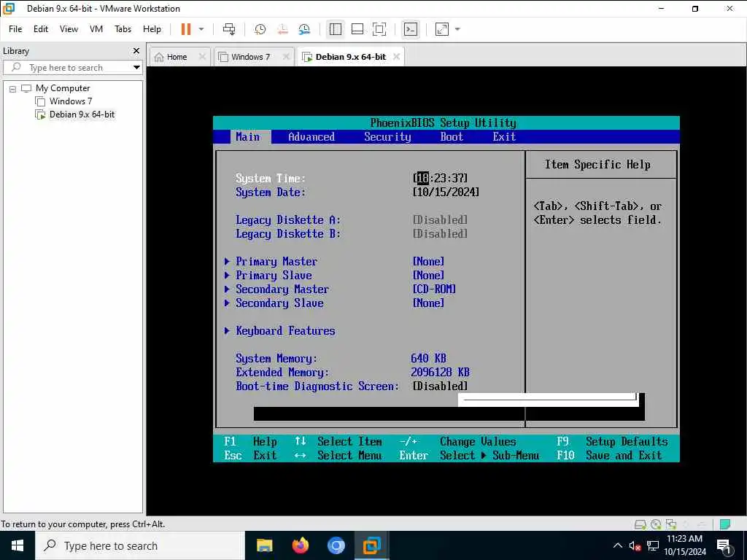Select the BIOS Boot menu
Viewport: 747px width, 560px height.
pos(452,137)
